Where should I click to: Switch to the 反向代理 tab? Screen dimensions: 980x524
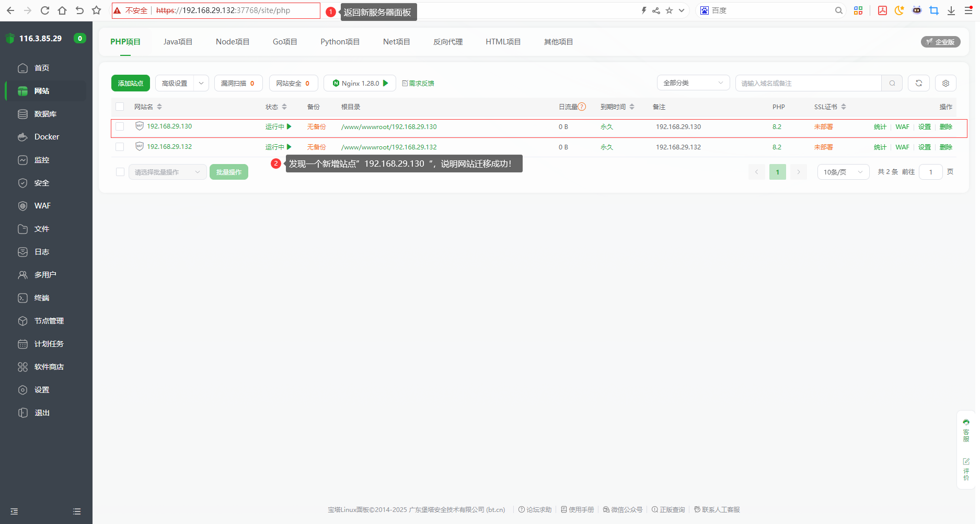coord(448,41)
